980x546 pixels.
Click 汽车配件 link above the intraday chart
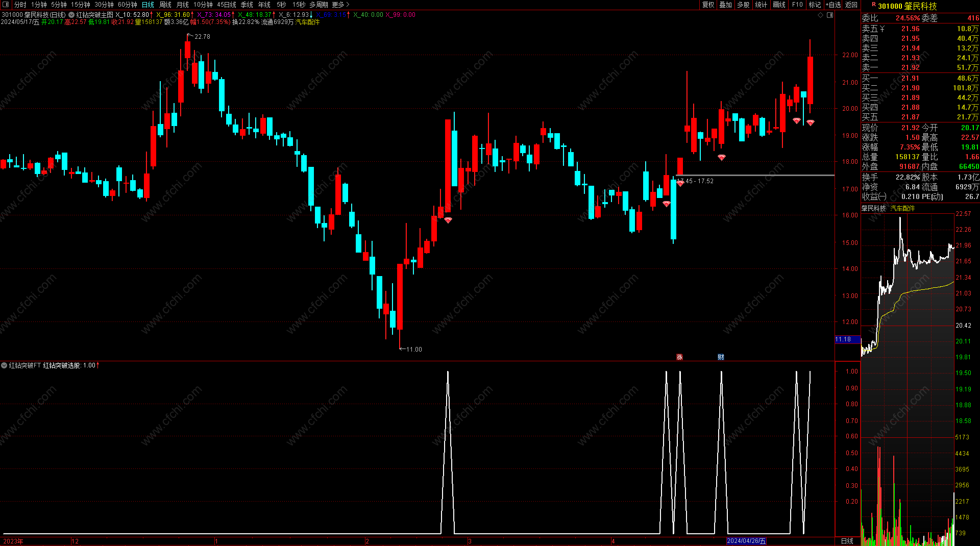902,208
